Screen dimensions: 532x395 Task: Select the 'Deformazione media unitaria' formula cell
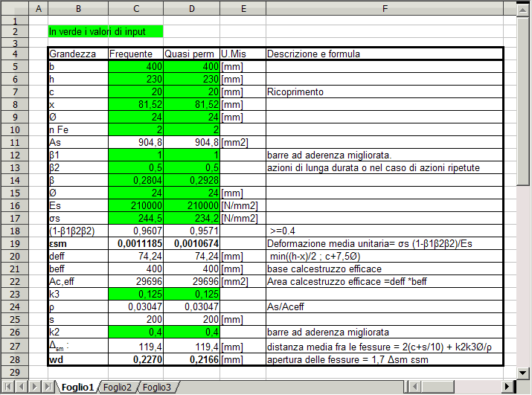coord(385,244)
